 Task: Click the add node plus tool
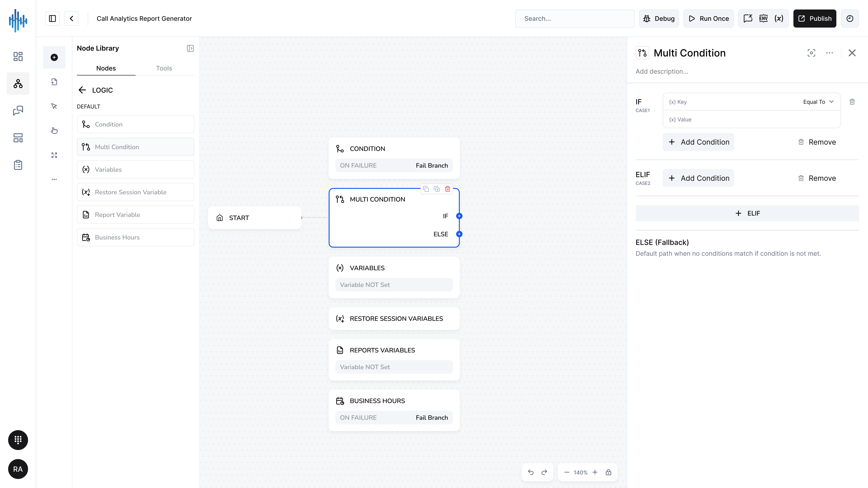tap(54, 57)
